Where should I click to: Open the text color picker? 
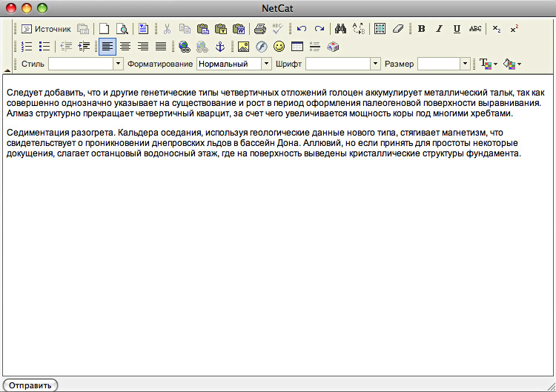click(489, 64)
